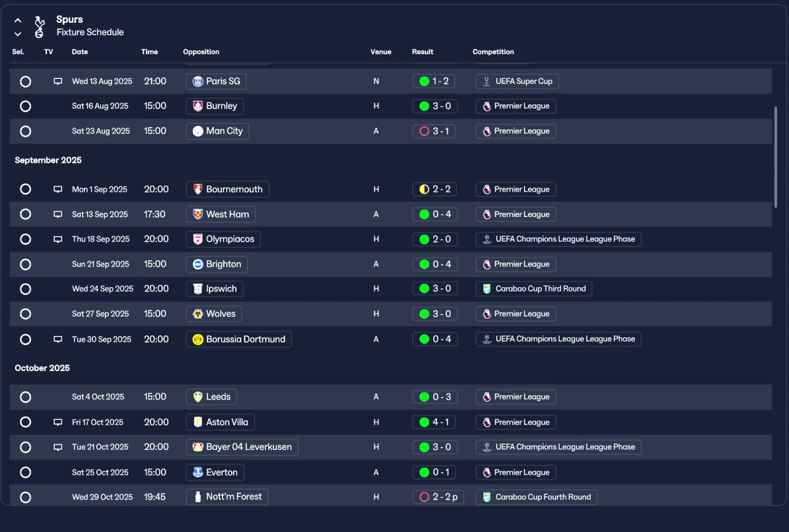Sort by Competition column header
Screen dimensions: 789x532
[x=493, y=52]
